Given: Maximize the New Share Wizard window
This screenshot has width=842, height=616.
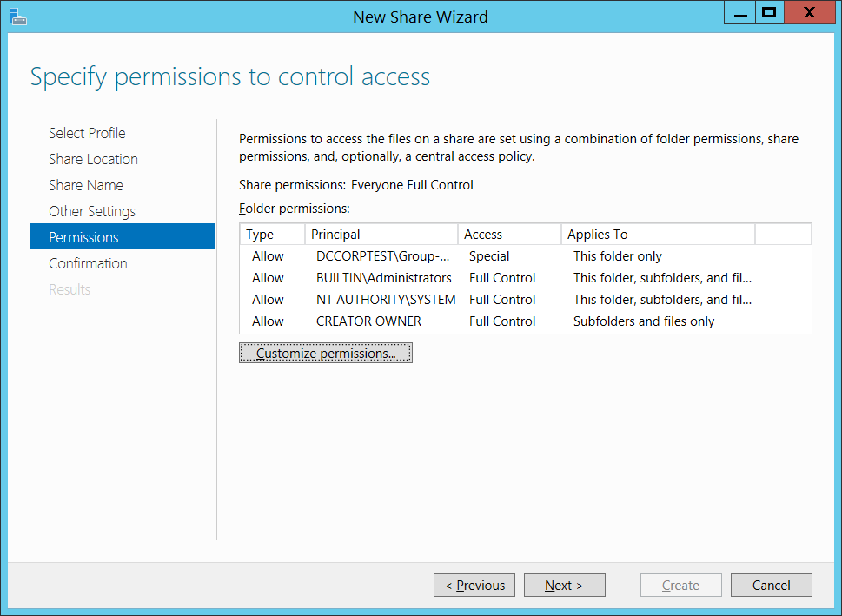Looking at the screenshot, I should coord(770,12).
